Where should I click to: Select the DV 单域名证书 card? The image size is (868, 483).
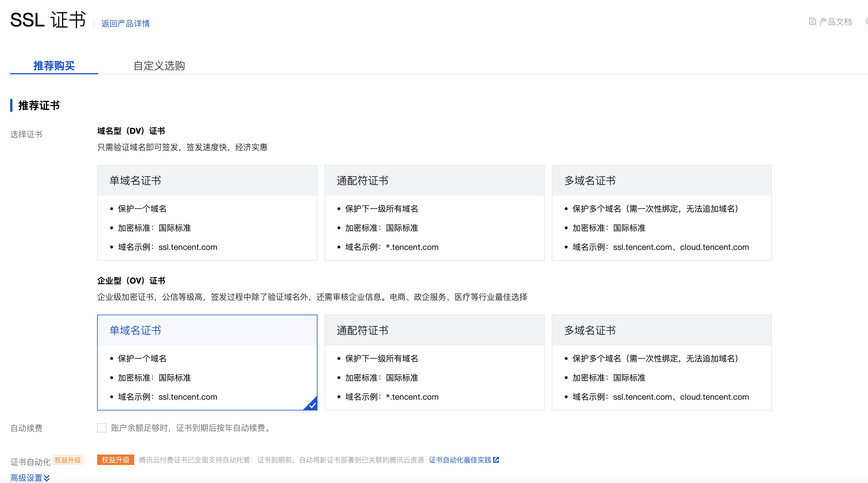(x=207, y=212)
